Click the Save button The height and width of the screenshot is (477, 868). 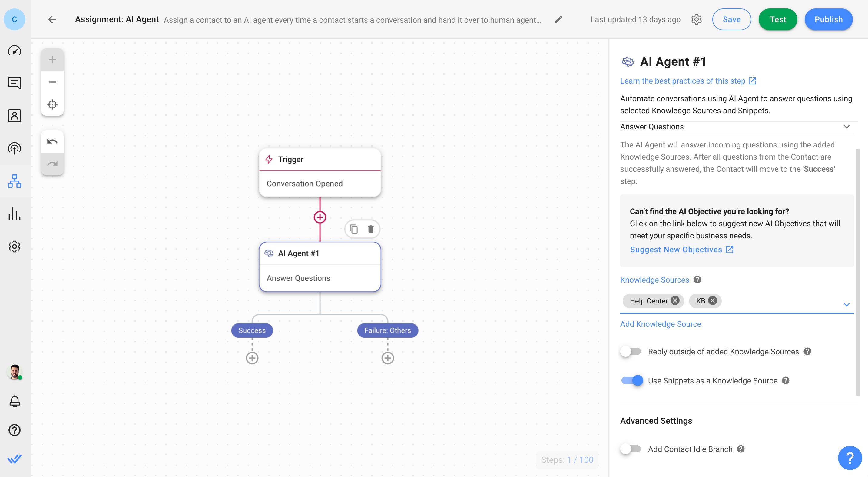pos(732,19)
